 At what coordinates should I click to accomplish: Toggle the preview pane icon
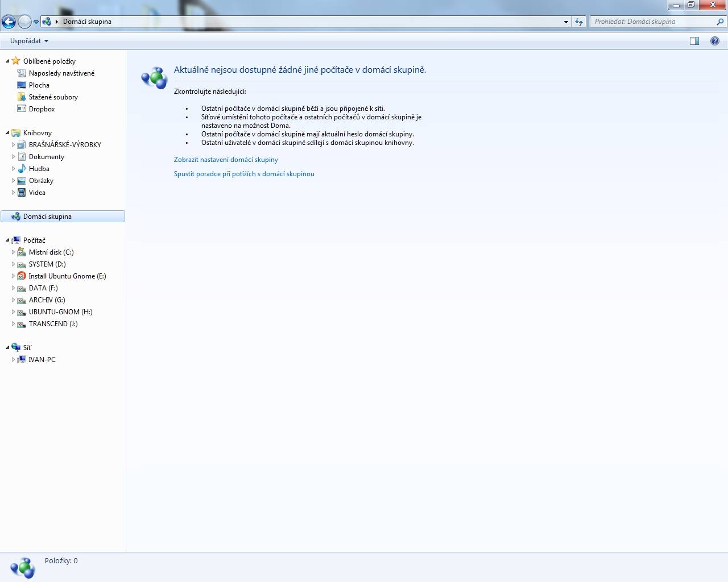694,41
